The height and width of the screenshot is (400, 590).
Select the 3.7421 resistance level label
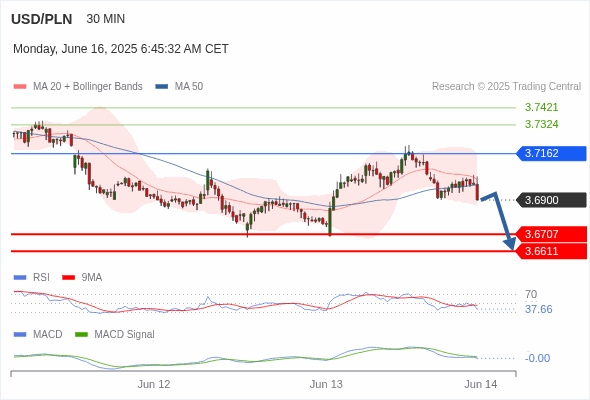(x=541, y=107)
